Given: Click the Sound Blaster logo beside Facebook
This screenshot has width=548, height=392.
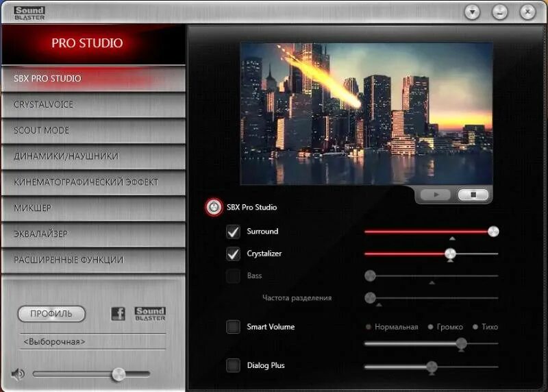Looking at the screenshot, I should pos(150,314).
